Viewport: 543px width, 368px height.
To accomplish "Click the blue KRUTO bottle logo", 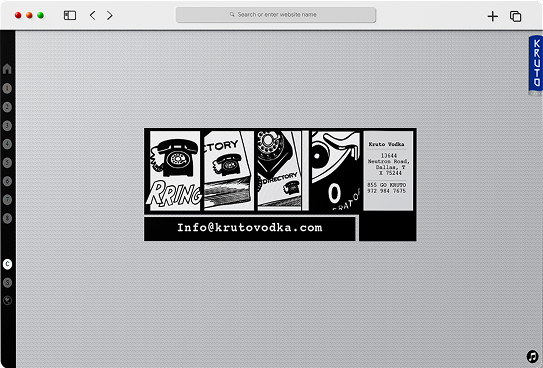I will click(x=535, y=65).
